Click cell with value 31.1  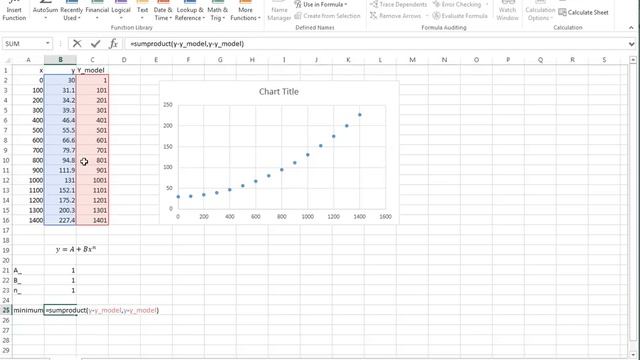[x=60, y=90]
